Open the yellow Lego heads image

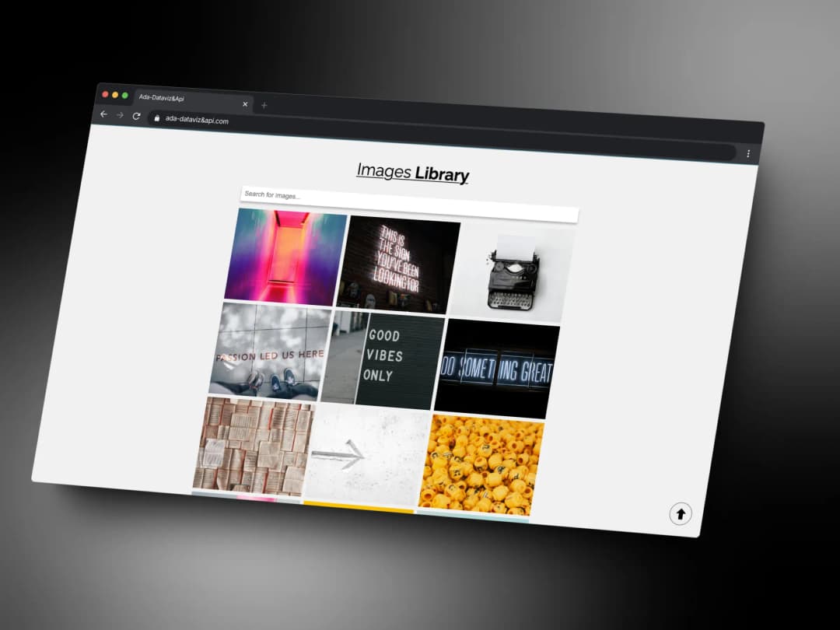(x=482, y=464)
